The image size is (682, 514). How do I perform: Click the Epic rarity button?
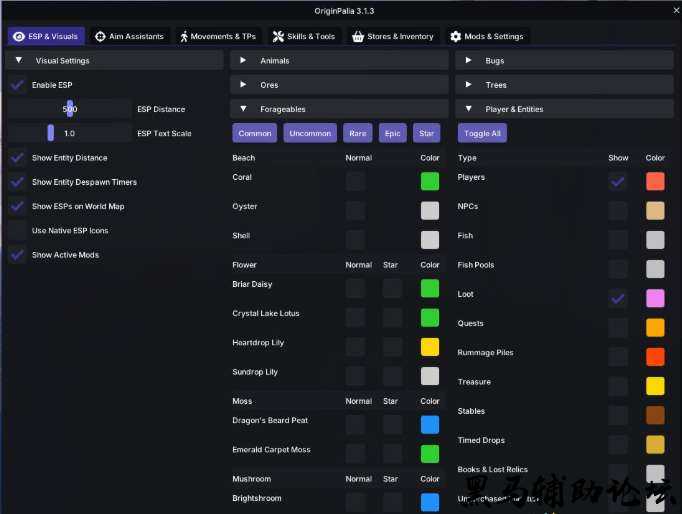tap(392, 134)
